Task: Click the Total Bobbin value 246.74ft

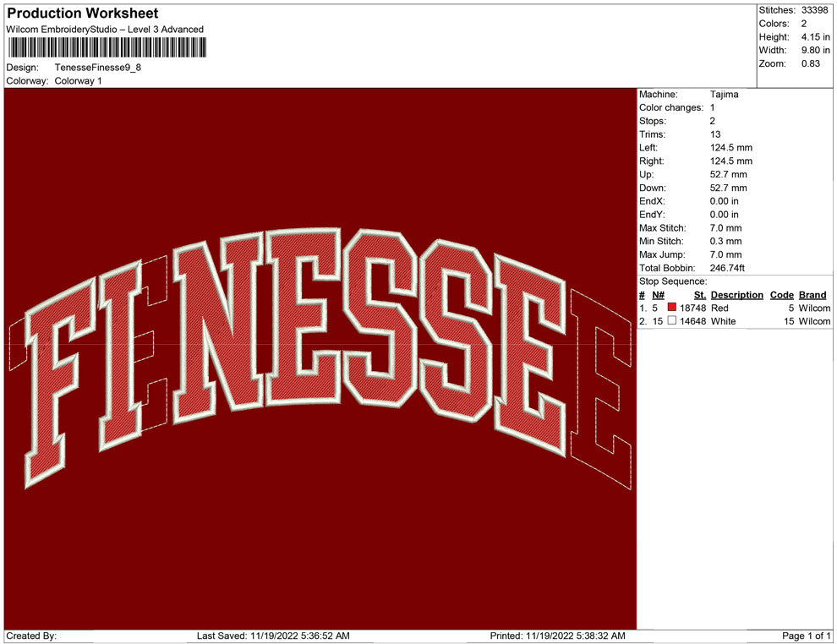Action: point(727,268)
